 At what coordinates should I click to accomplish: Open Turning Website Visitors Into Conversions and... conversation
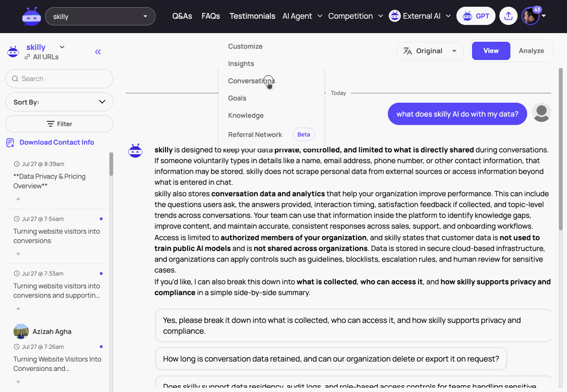tap(57, 364)
